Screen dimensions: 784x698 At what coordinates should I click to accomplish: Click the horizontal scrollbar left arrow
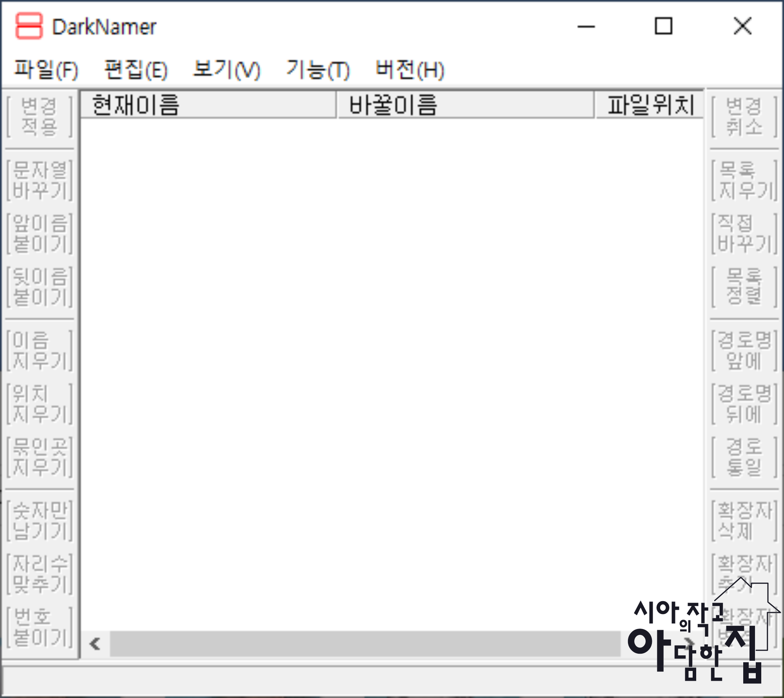point(95,643)
